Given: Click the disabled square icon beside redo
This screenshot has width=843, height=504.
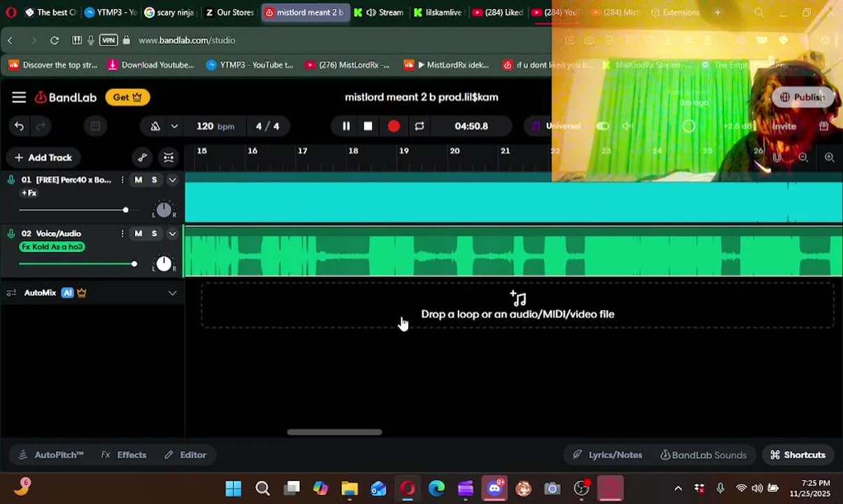Looking at the screenshot, I should (95, 126).
